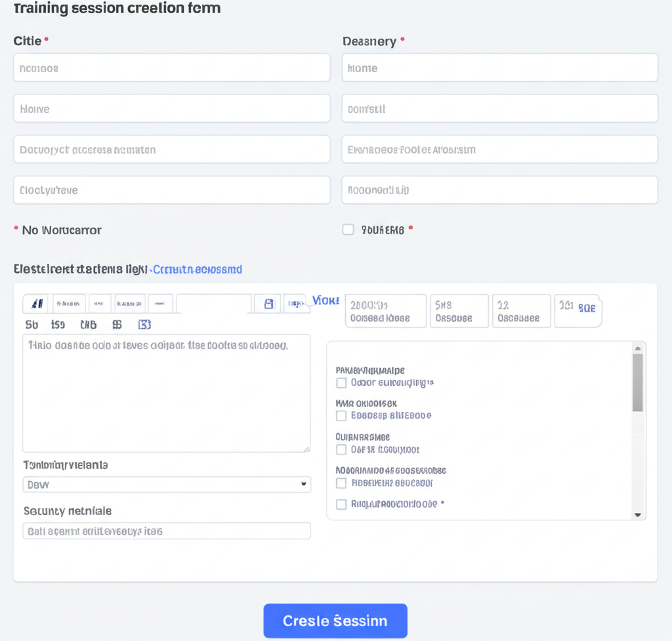Image resolution: width=672 pixels, height=641 pixels.
Task: Open the Tonlonigy vielania dropdown
Action: click(166, 484)
